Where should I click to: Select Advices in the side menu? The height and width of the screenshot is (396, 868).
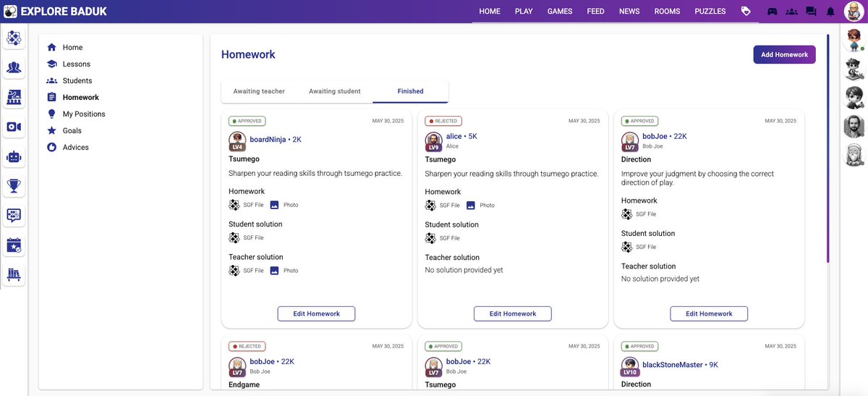[75, 147]
